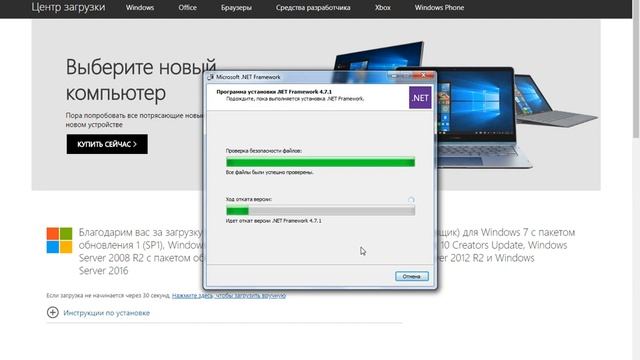Click the Выберите новый компьютер heading
The image size is (640, 360).
click(141, 80)
